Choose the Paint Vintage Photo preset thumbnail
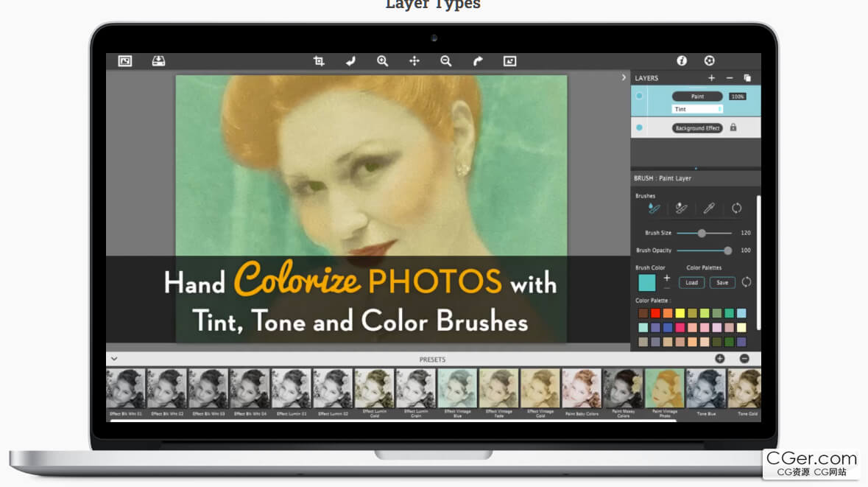 (664, 388)
